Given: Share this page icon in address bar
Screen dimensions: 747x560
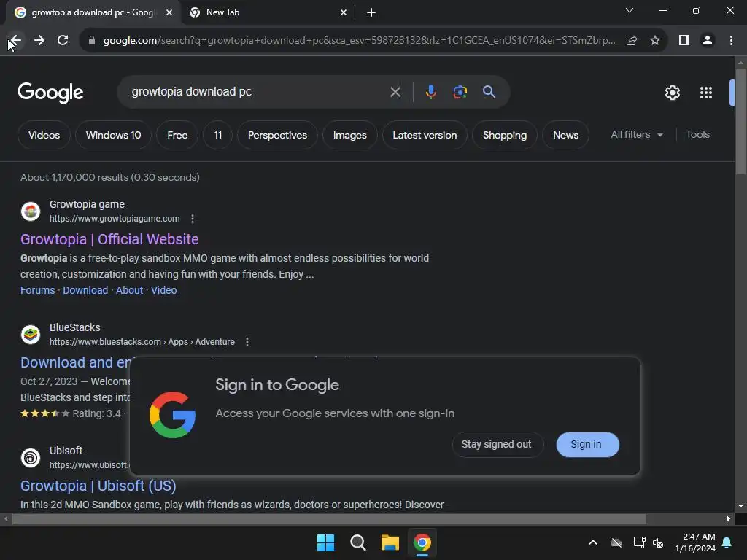Looking at the screenshot, I should pos(631,41).
